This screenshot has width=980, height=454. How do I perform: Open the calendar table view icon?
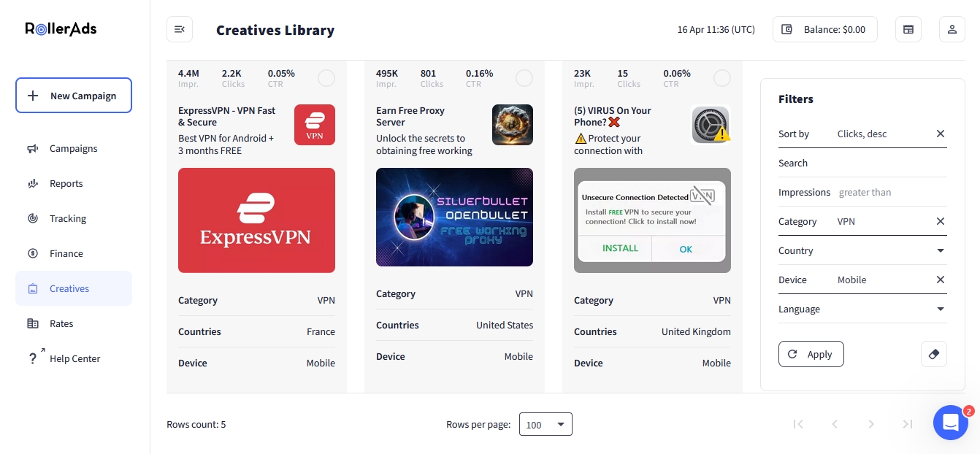(908, 29)
